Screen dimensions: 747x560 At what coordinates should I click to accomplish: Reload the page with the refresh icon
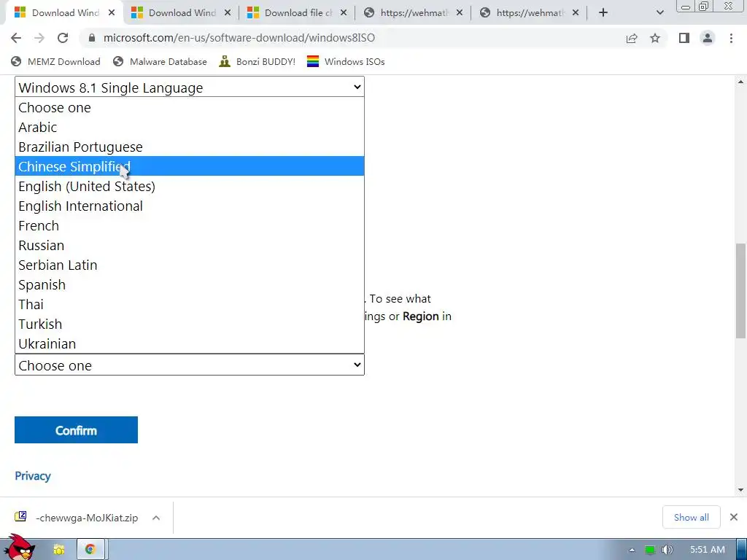coord(63,38)
